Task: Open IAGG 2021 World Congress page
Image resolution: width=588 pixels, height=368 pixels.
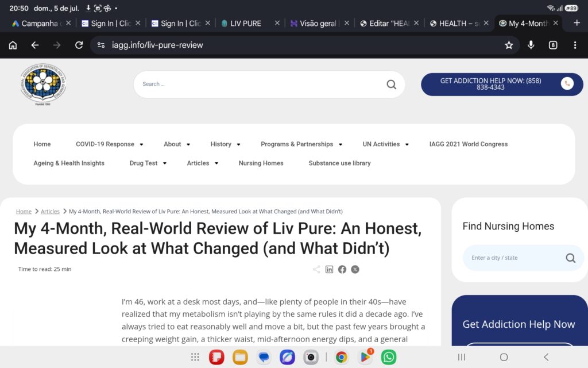Action: click(x=469, y=144)
